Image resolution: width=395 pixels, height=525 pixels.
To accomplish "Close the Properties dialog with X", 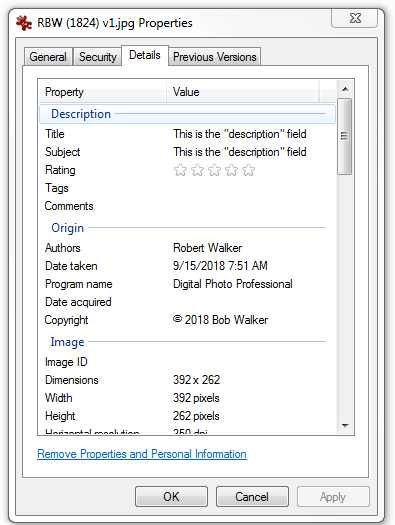I will (355, 18).
